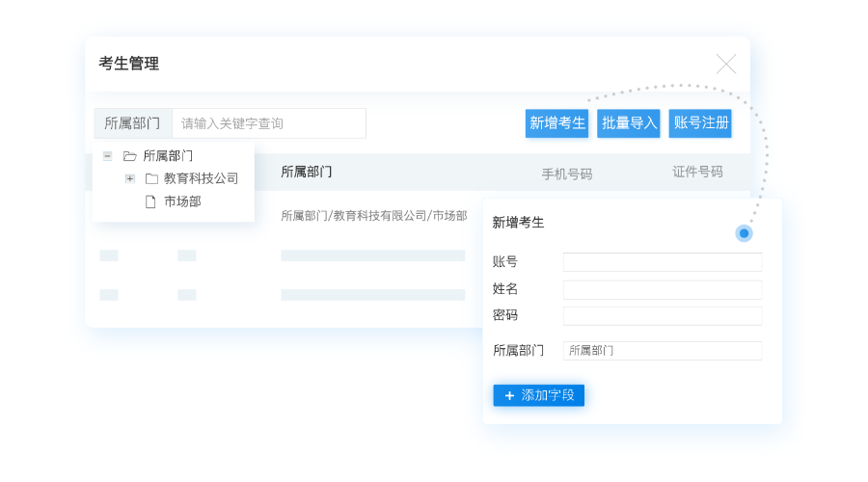Close the 考生管理 dialog with the X icon

tap(725, 64)
